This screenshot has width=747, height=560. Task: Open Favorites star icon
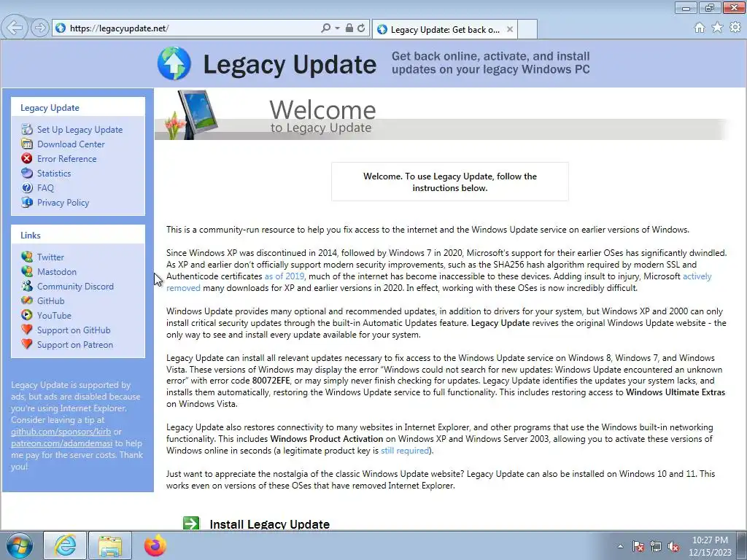coord(717,28)
